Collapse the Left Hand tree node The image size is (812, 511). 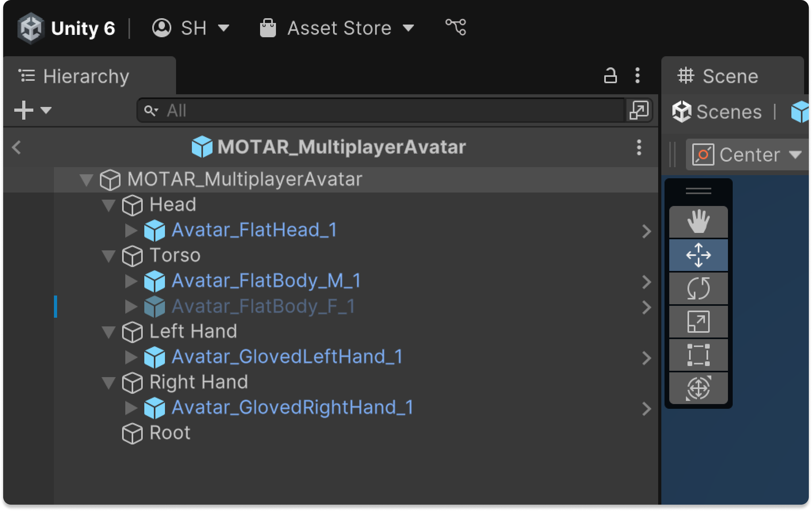pos(108,332)
